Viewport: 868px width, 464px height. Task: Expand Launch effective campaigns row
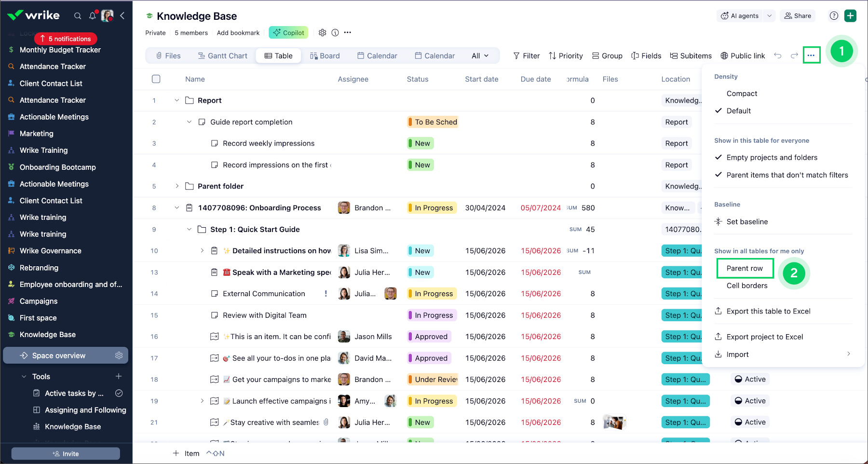click(x=202, y=401)
